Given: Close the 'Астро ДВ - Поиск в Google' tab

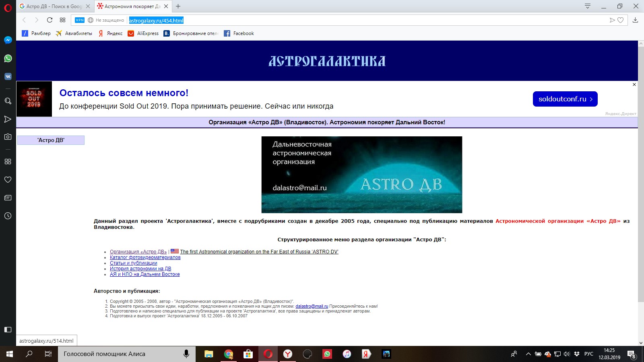Looking at the screenshot, I should [x=88, y=6].
